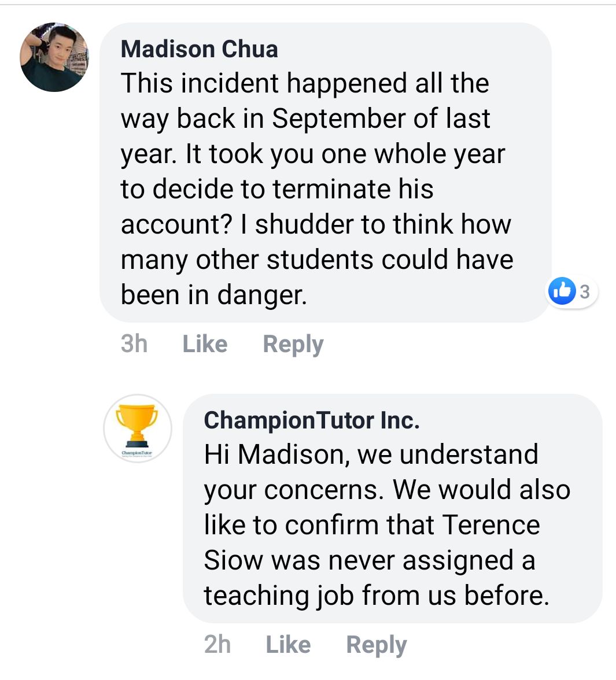
Task: Open the ChampionTutor Inc. name link
Action: click(x=312, y=420)
